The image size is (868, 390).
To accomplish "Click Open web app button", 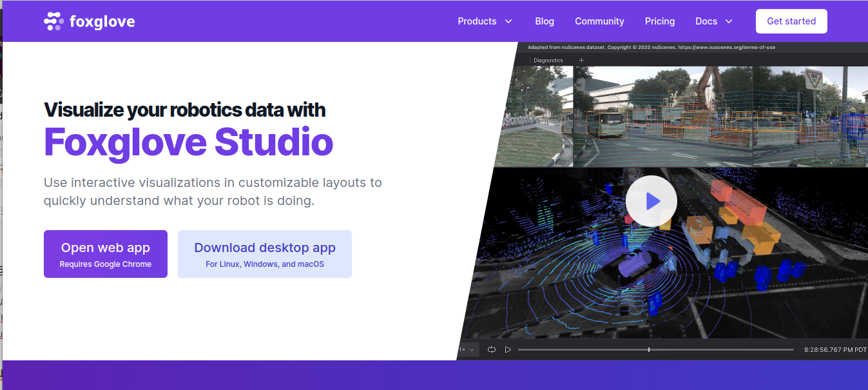I will [x=106, y=254].
